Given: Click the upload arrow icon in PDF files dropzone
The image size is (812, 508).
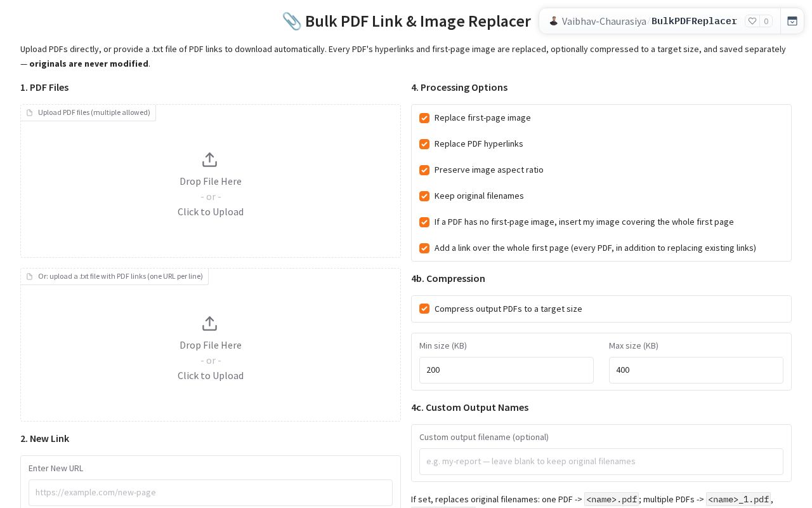Looking at the screenshot, I should click(x=209, y=159).
